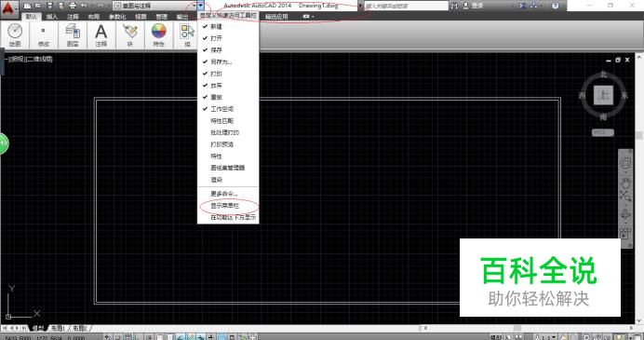Click the customize quick access toolbar arrow
Image resolution: width=644 pixels, height=340 pixels.
(x=200, y=6)
